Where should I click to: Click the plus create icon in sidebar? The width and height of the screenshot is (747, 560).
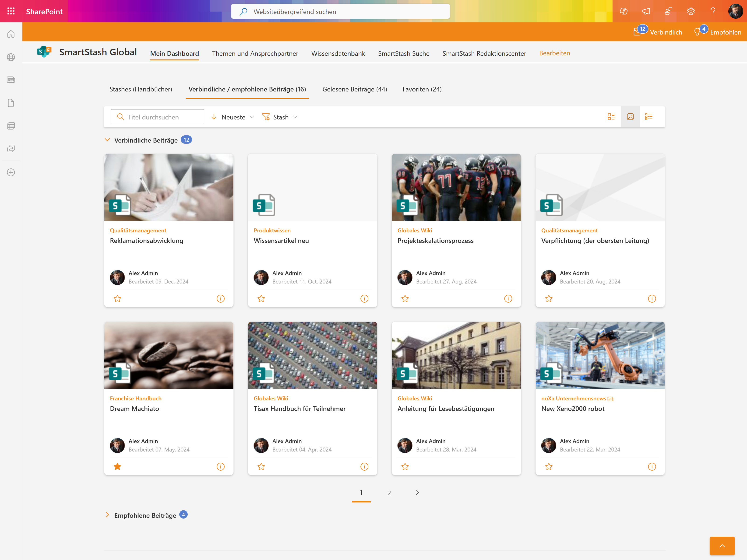pyautogui.click(x=11, y=172)
